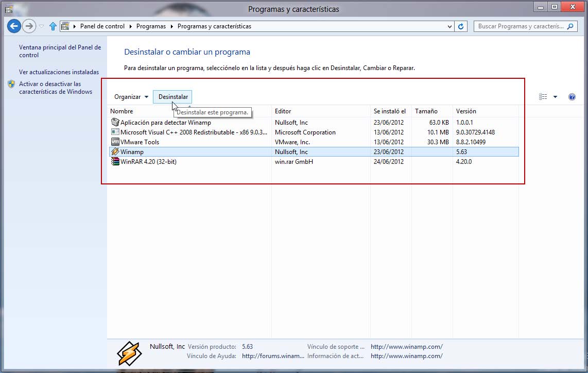The height and width of the screenshot is (373, 588).
Task: Open Activar o desactivar características de Windows
Action: coord(55,88)
